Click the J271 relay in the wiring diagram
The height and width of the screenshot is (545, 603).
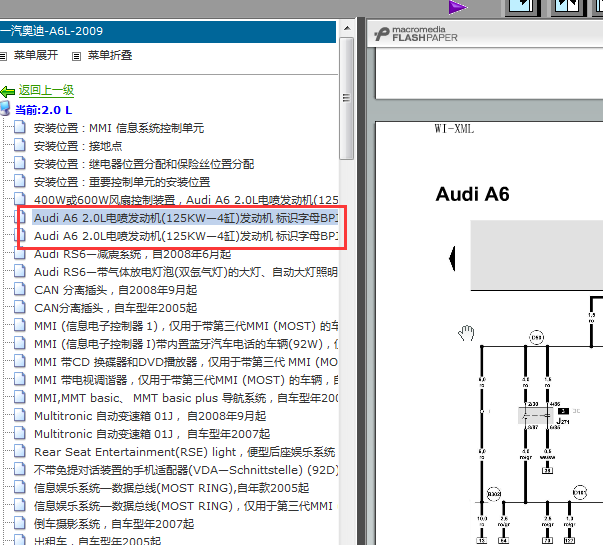tap(535, 416)
